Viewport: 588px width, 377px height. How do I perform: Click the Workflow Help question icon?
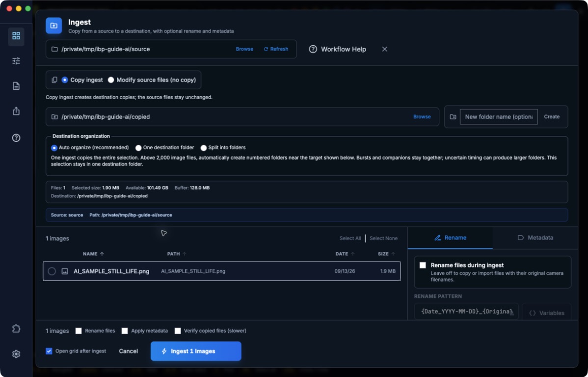(x=313, y=49)
